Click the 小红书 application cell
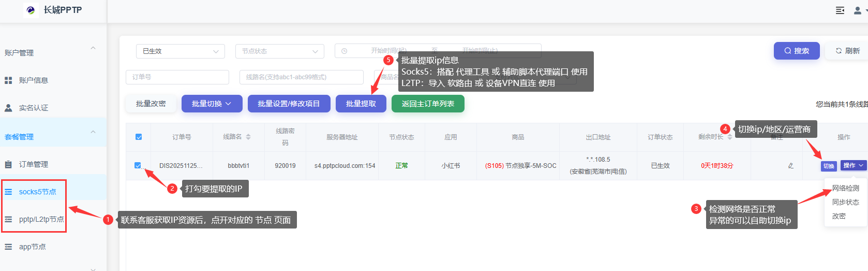Screen dimensions: 868x271 pos(451,166)
